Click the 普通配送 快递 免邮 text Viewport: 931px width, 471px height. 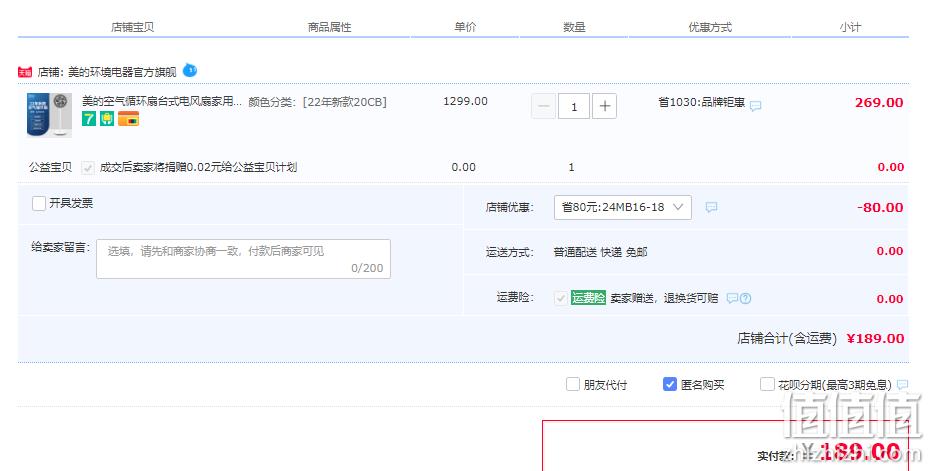600,252
